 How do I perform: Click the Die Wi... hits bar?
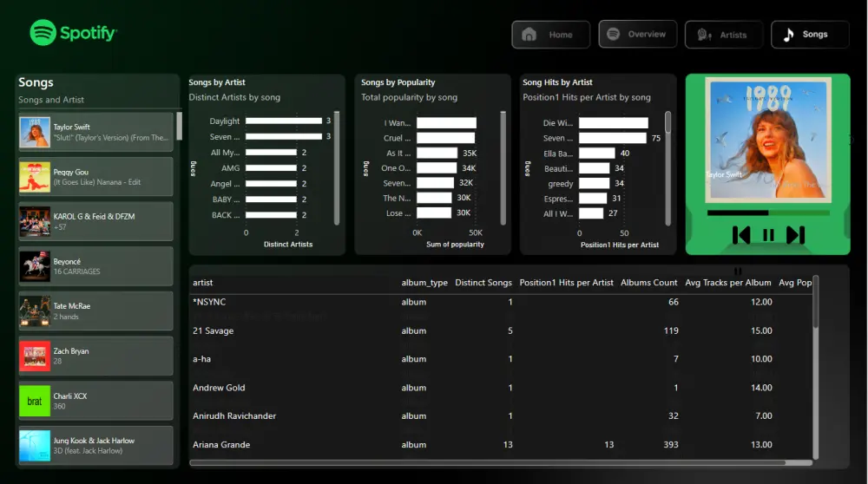point(614,123)
